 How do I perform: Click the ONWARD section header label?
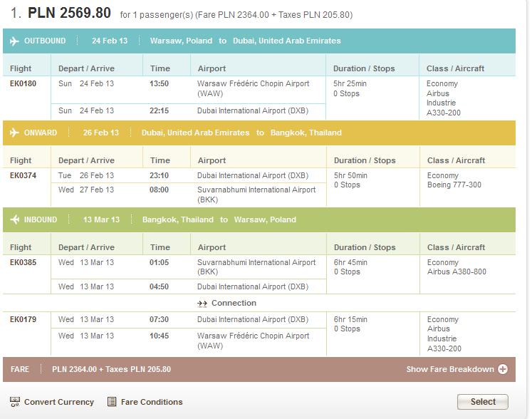pyautogui.click(x=41, y=133)
